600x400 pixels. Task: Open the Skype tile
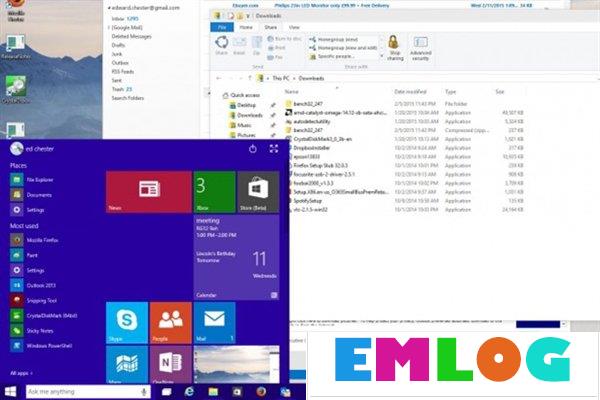click(127, 323)
